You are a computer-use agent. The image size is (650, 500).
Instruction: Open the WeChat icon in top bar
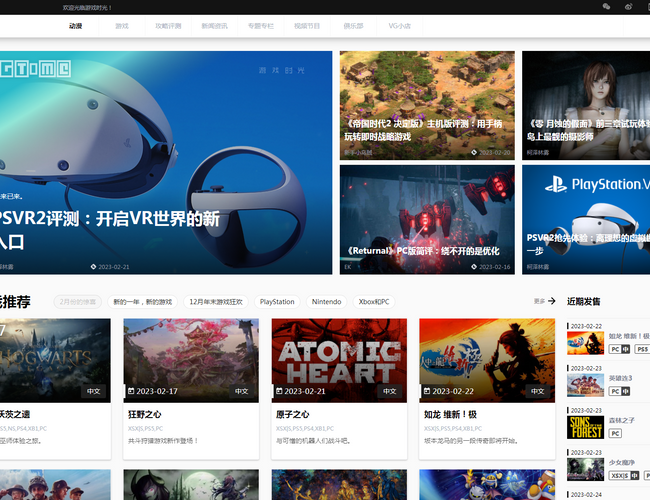[x=606, y=7]
